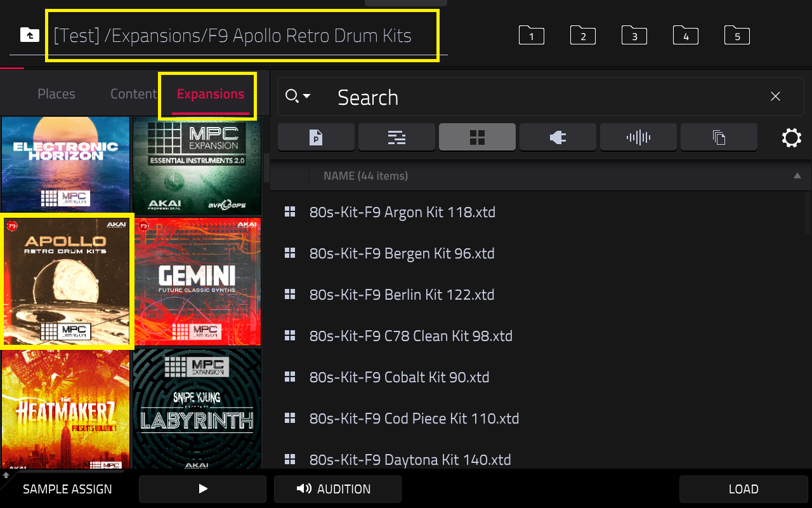Image resolution: width=812 pixels, height=508 pixels.
Task: Play the selected file preview
Action: (203, 489)
